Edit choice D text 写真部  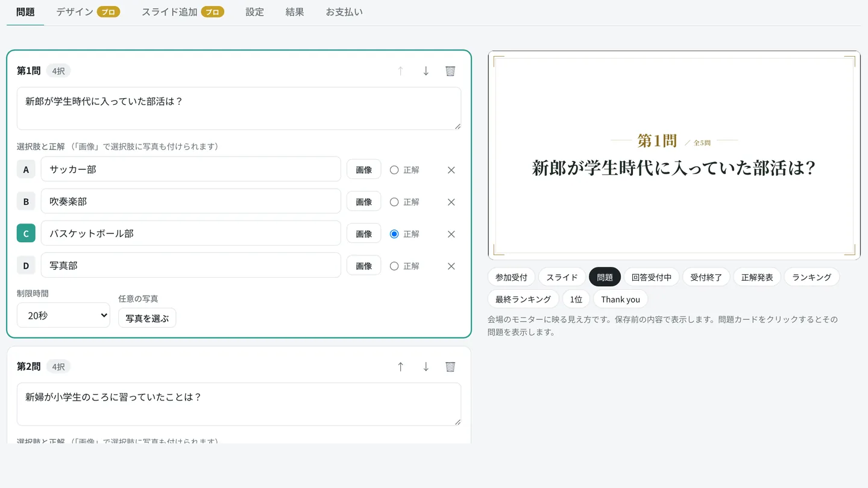click(191, 265)
